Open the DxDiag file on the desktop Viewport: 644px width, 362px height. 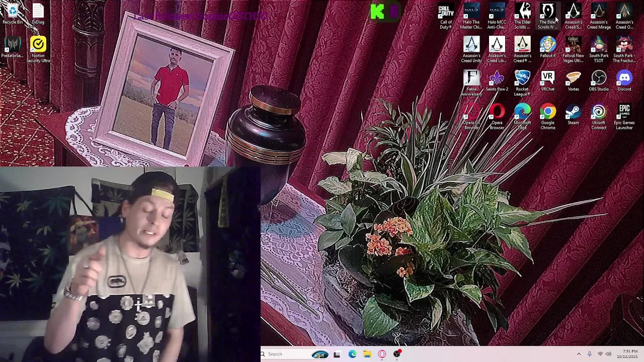[38, 14]
